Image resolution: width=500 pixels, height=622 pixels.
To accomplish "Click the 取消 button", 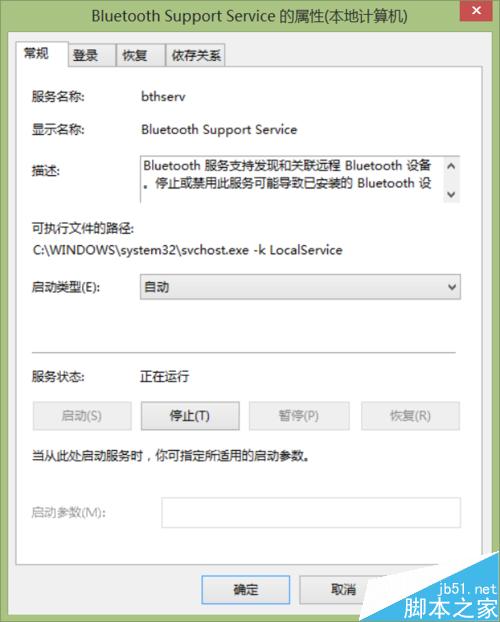I will [x=344, y=589].
